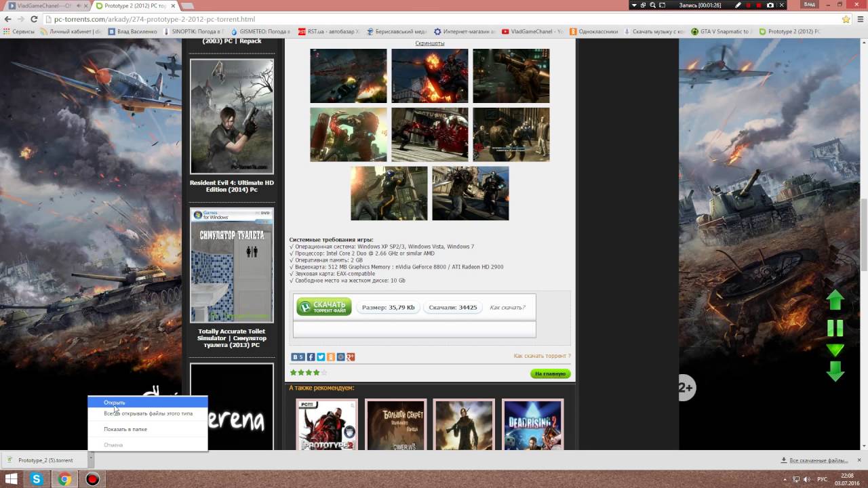
Task: Share on Twitter social icon
Action: click(321, 357)
